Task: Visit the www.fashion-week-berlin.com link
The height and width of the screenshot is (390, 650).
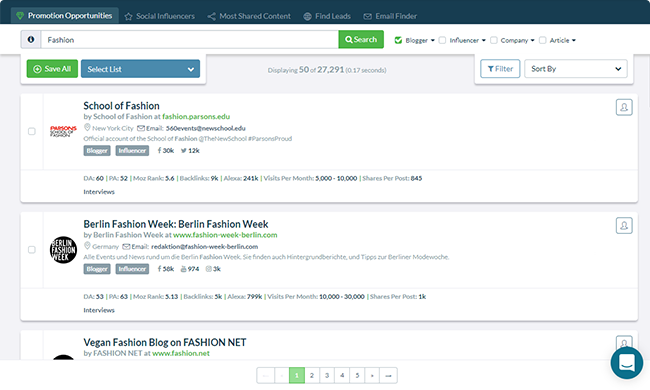Action: (x=225, y=235)
